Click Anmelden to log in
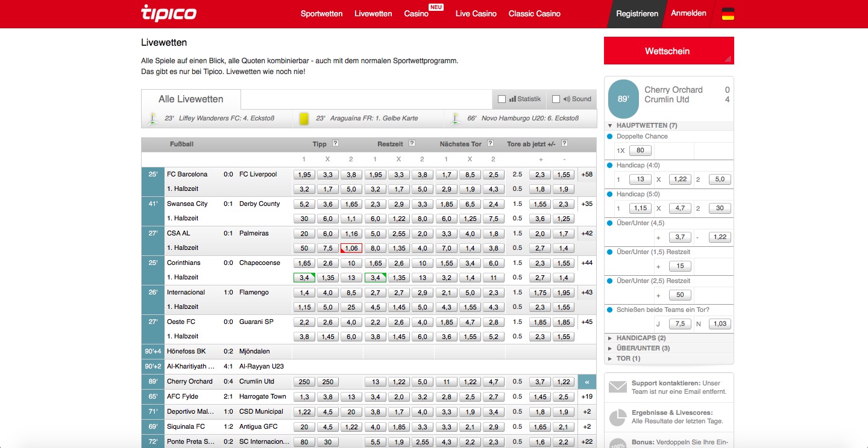The image size is (868, 448). [x=688, y=13]
